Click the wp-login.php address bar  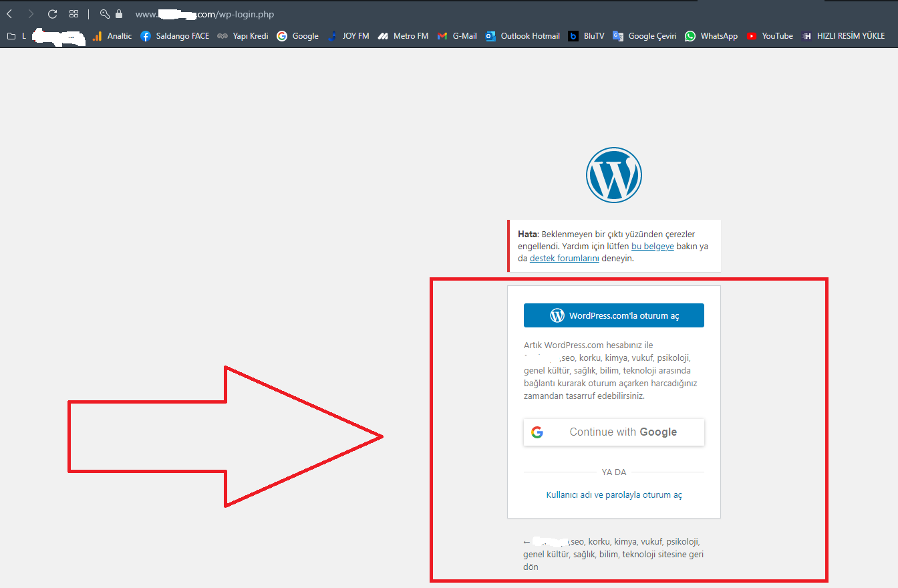point(204,14)
